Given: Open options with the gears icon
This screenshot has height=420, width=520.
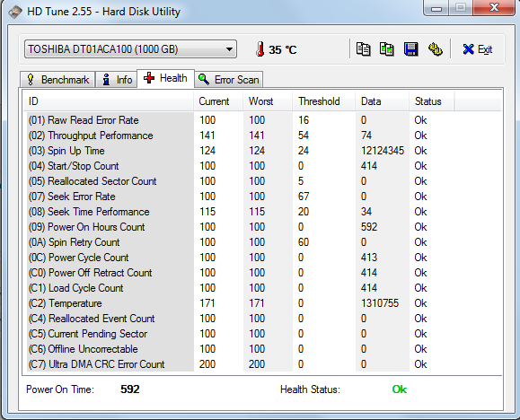Looking at the screenshot, I should point(435,49).
